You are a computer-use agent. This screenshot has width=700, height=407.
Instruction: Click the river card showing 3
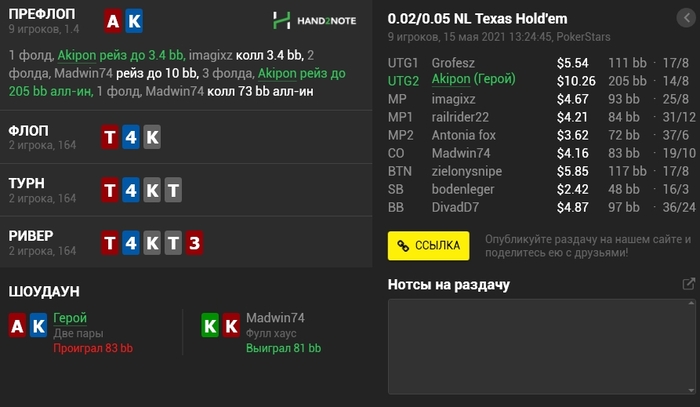[x=194, y=242]
